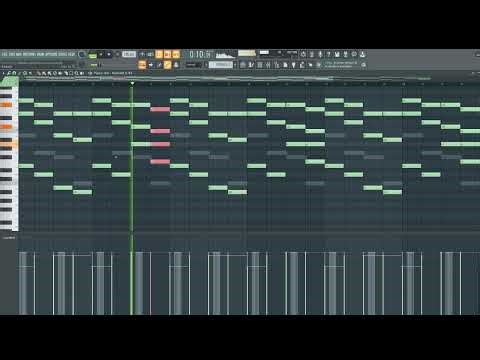Open the FILE menu

click(x=5, y=54)
